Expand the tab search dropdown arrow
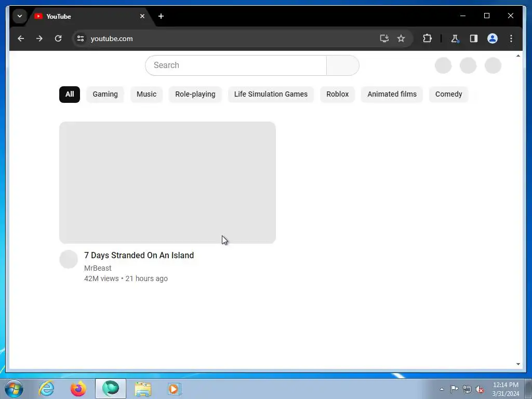 [20, 16]
